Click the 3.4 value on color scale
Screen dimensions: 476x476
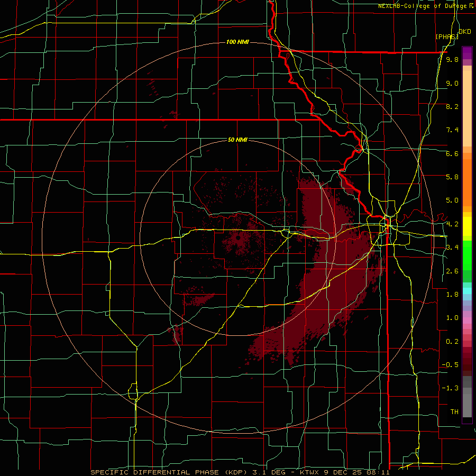[x=452, y=248]
